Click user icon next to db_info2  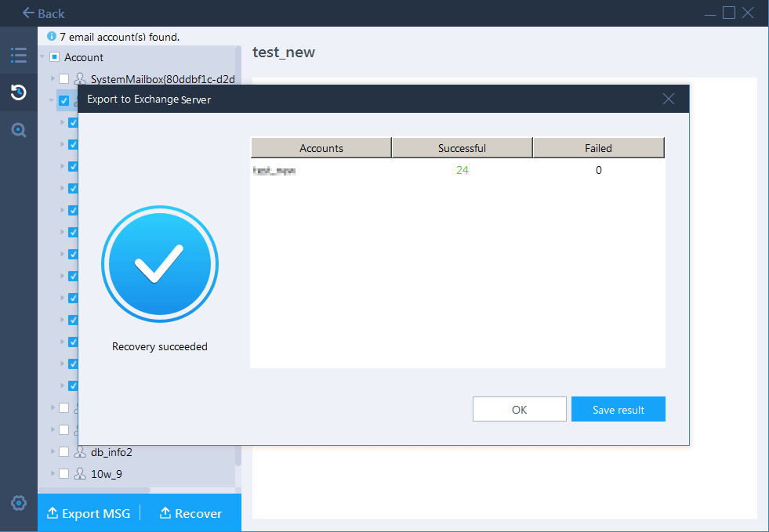79,452
